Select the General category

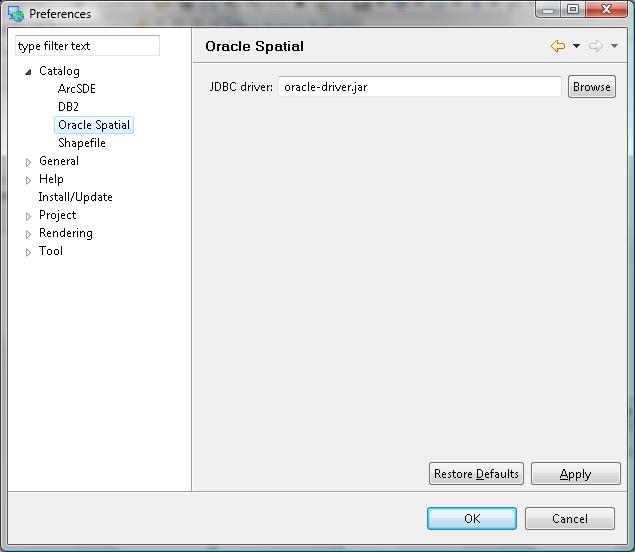click(x=59, y=161)
